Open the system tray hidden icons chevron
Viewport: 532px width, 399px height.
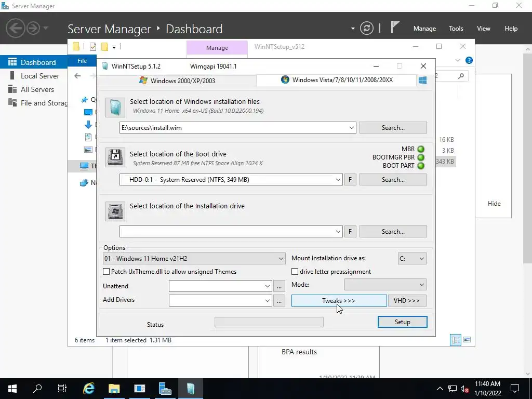coord(440,389)
